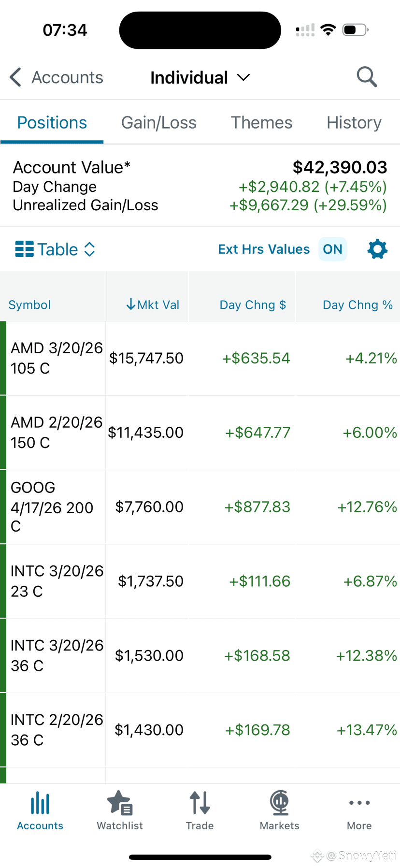The image size is (400, 868).
Task: Toggle Ext Hrs Values ON switch
Action: click(x=332, y=249)
